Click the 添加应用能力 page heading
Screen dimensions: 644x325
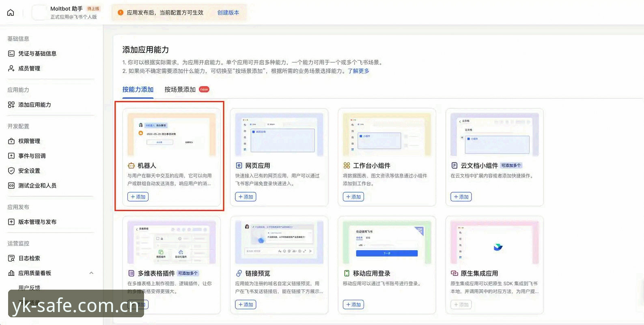146,50
